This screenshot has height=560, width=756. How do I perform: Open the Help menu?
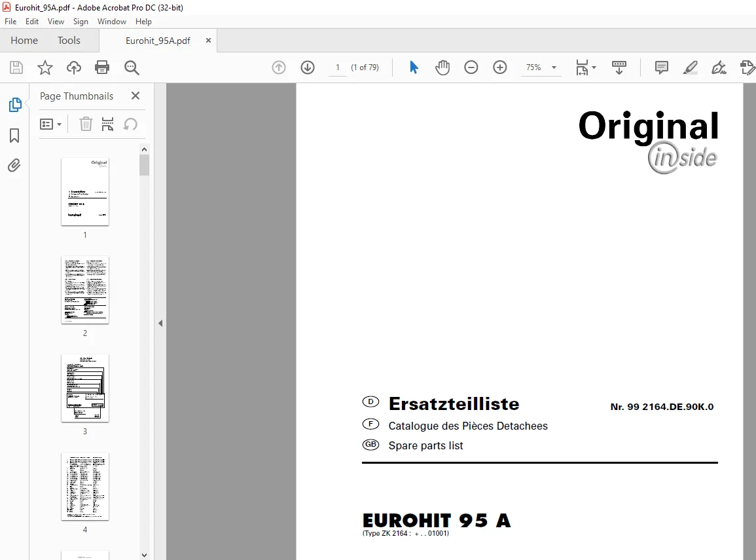[144, 22]
